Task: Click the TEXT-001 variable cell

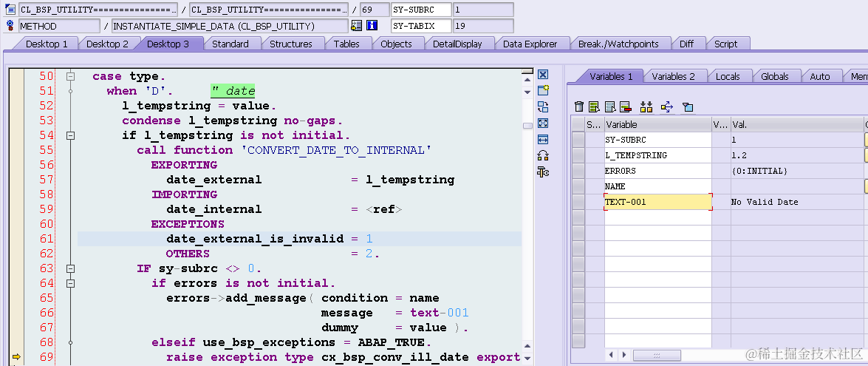Action: click(657, 202)
